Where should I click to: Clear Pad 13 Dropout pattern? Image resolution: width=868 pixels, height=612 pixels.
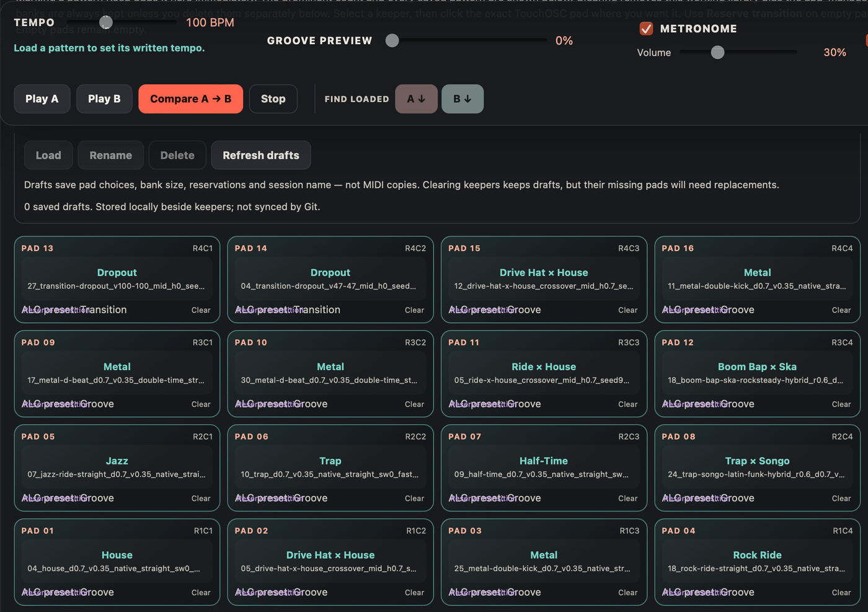201,310
